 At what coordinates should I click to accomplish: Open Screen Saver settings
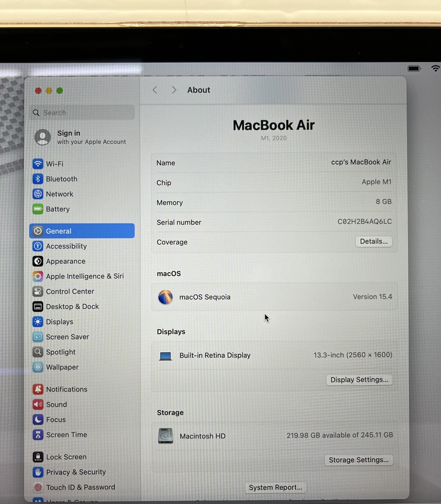click(67, 337)
